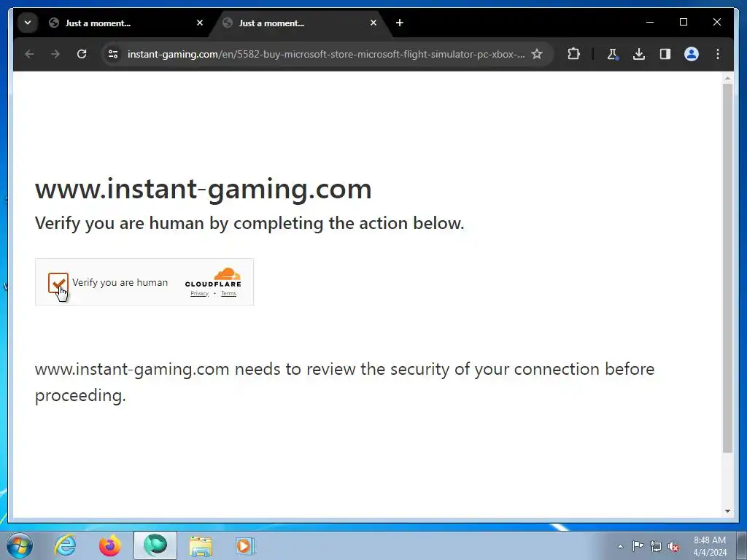
Task: Open the Cloudflare Privacy link
Action: pyautogui.click(x=200, y=293)
